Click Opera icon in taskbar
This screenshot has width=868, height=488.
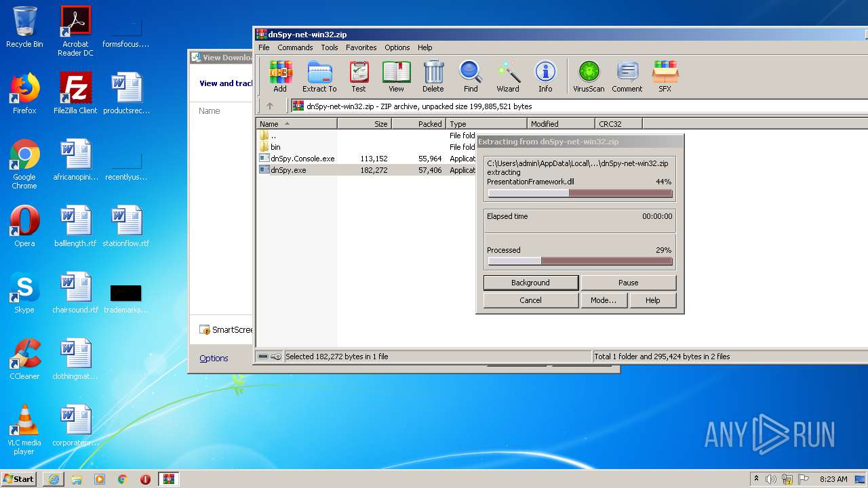click(145, 479)
